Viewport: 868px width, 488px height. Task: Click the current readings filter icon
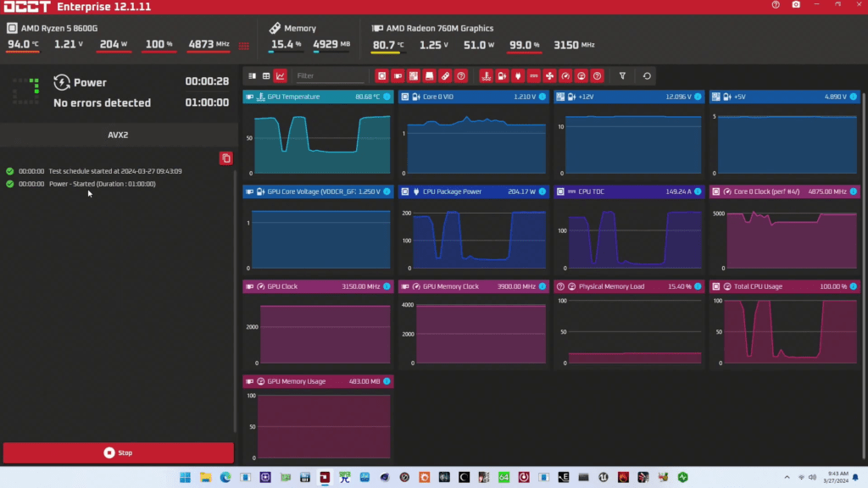click(x=534, y=75)
